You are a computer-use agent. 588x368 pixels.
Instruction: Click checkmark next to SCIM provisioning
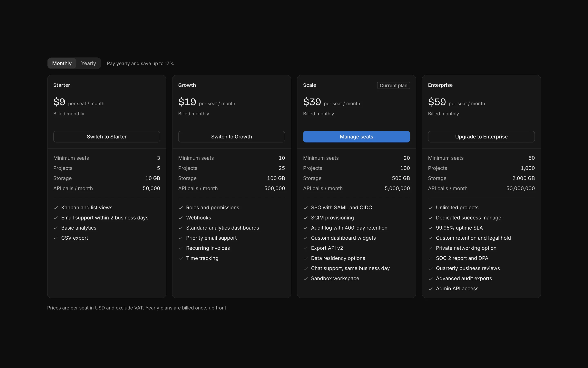click(306, 218)
